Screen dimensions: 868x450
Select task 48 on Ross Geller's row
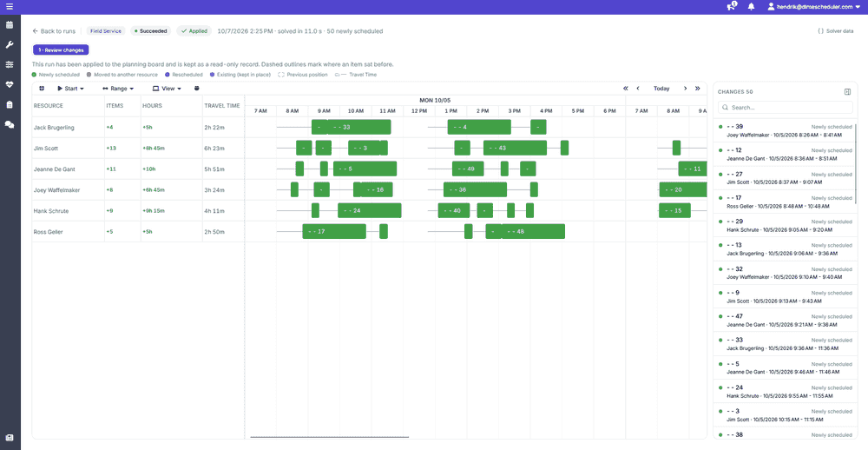click(x=533, y=232)
